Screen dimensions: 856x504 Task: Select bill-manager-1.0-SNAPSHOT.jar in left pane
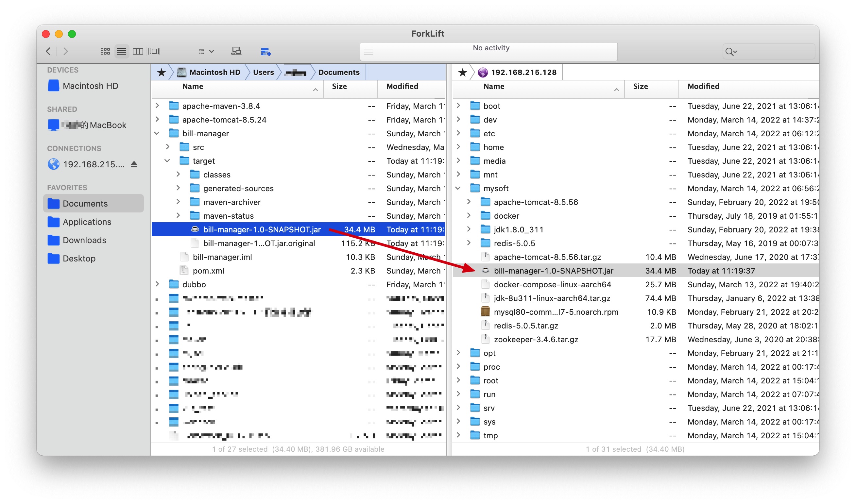tap(298, 229)
